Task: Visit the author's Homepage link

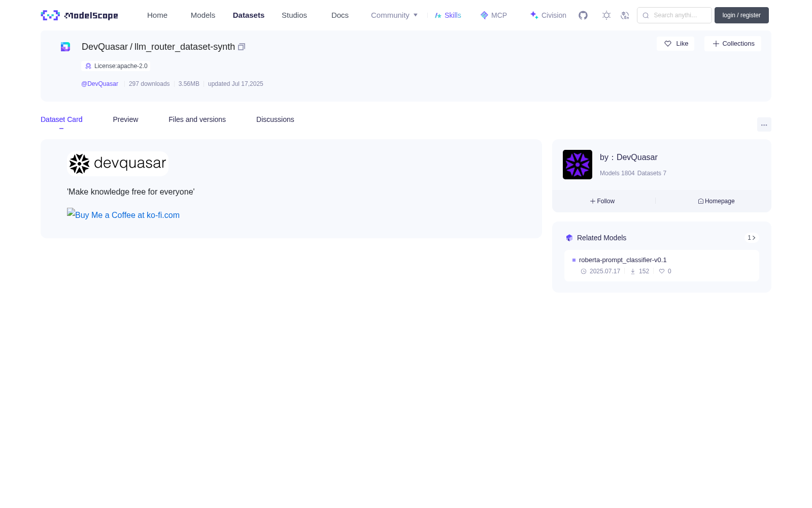Action: point(716,201)
